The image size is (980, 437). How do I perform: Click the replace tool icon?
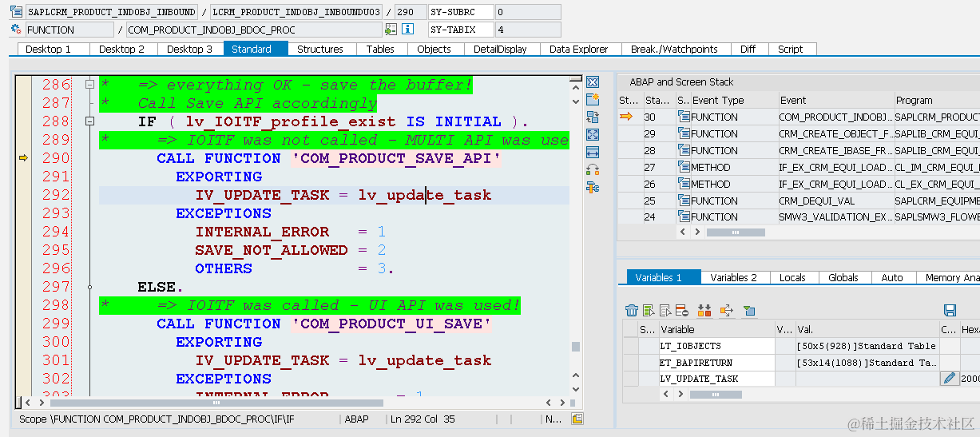click(593, 117)
